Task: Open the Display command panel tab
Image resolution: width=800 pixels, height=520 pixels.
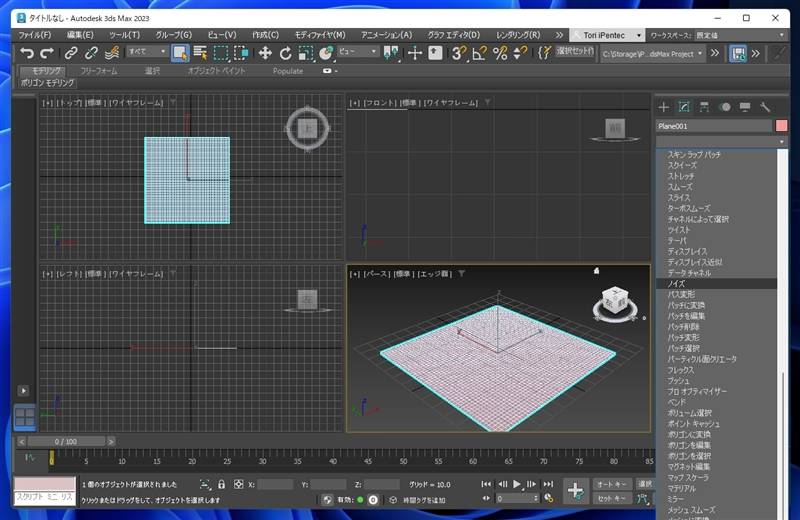Action: tap(745, 107)
